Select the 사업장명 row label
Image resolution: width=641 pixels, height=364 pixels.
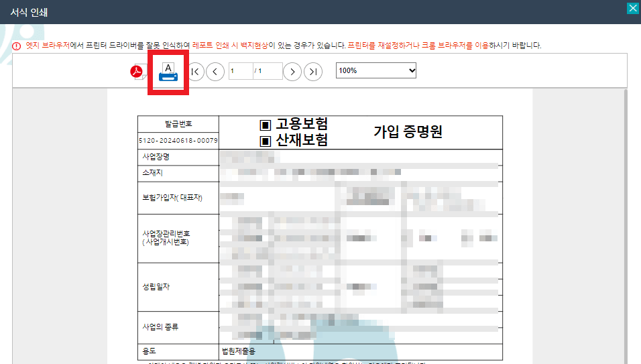[156, 157]
